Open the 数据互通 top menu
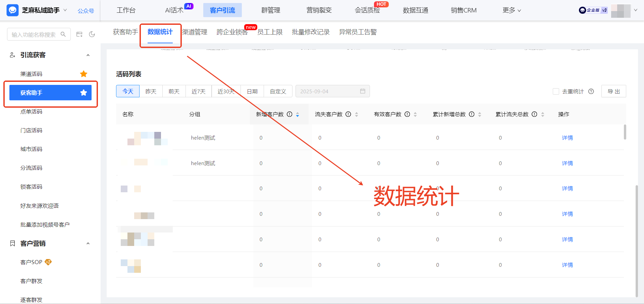Viewport: 644px width, 304px height. click(x=416, y=10)
